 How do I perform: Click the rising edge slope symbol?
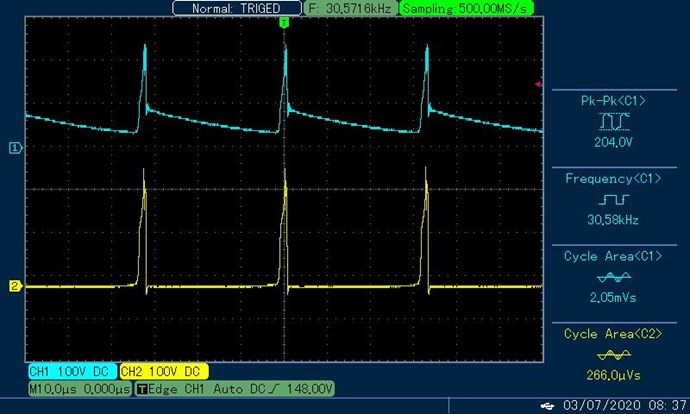click(275, 389)
